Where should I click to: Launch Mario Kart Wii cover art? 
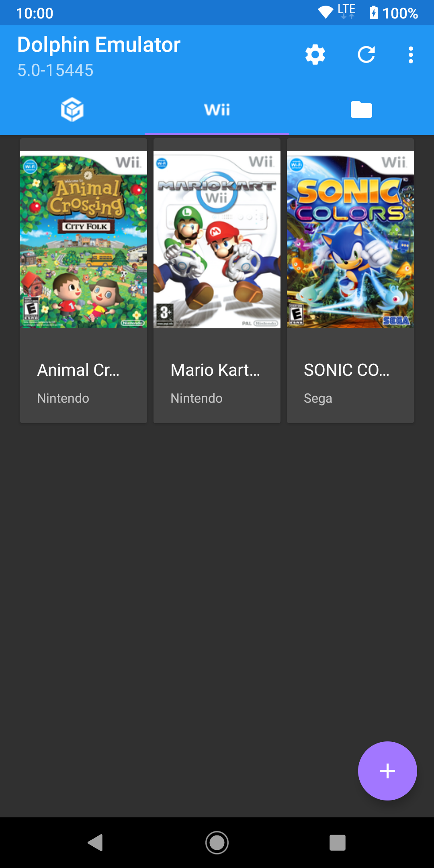pos(217,240)
